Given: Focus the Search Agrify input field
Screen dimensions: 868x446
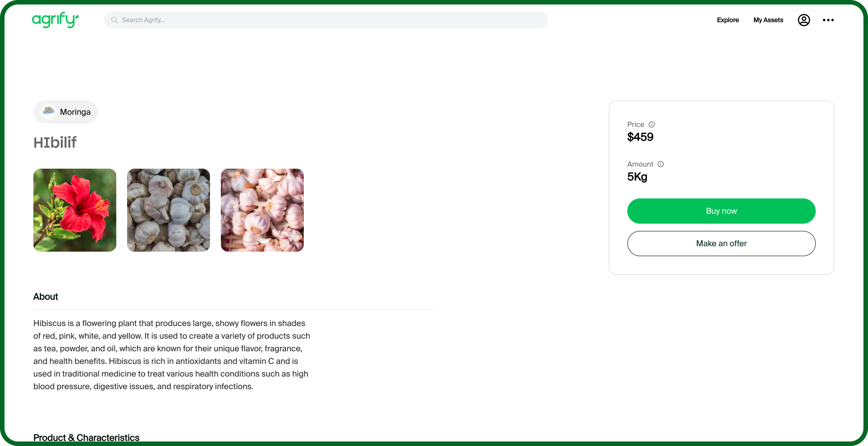Looking at the screenshot, I should point(326,20).
